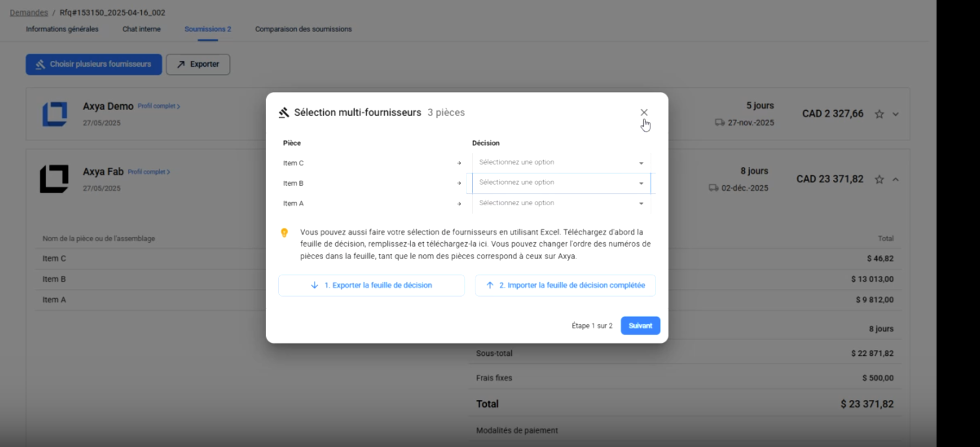The image size is (980, 447).
Task: Open the Chat interne tab
Action: pyautogui.click(x=141, y=29)
